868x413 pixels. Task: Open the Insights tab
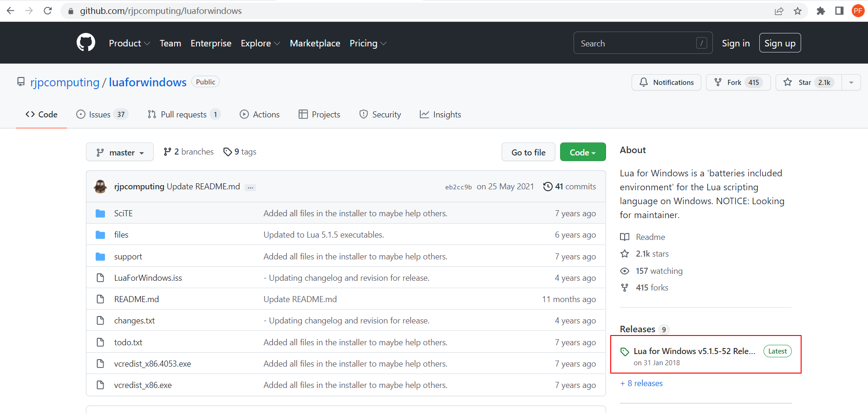click(x=440, y=115)
